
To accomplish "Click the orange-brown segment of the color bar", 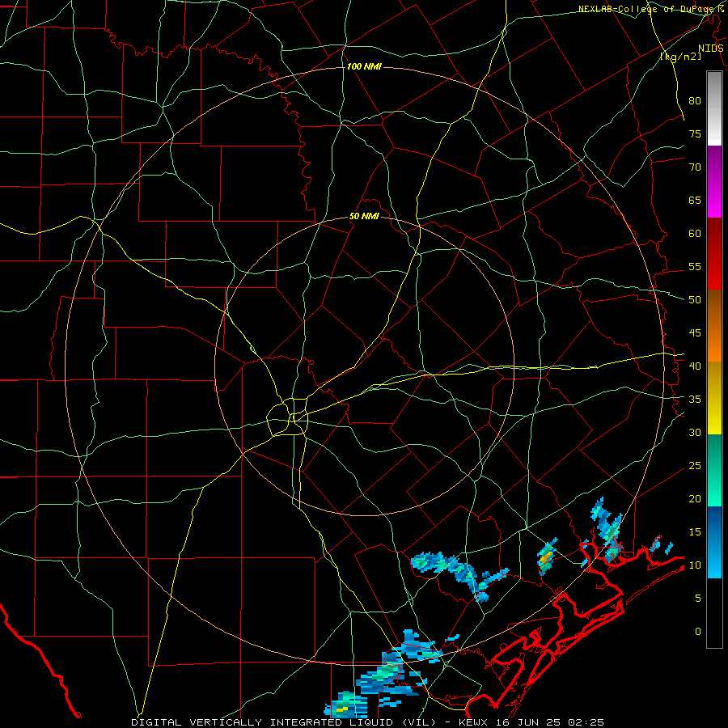I will (x=714, y=325).
